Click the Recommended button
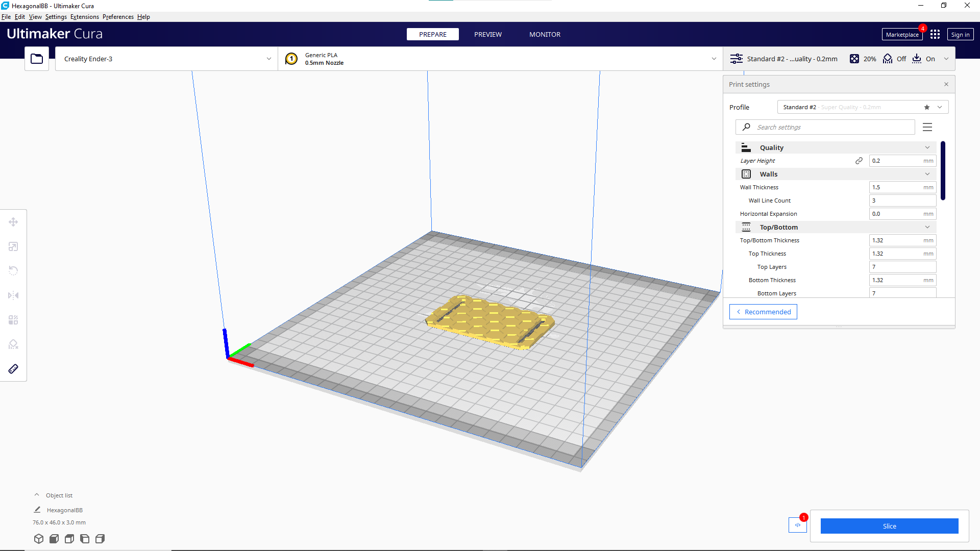The image size is (980, 551). tap(763, 312)
